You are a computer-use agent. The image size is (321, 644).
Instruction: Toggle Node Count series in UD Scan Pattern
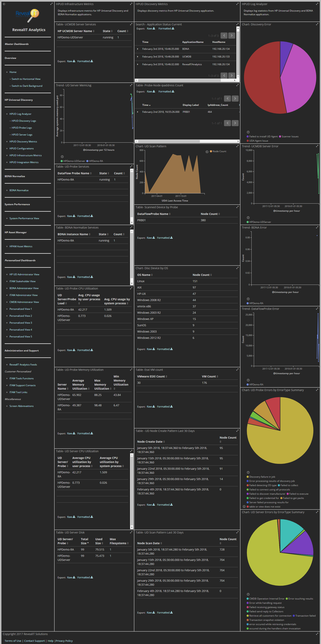[218, 151]
